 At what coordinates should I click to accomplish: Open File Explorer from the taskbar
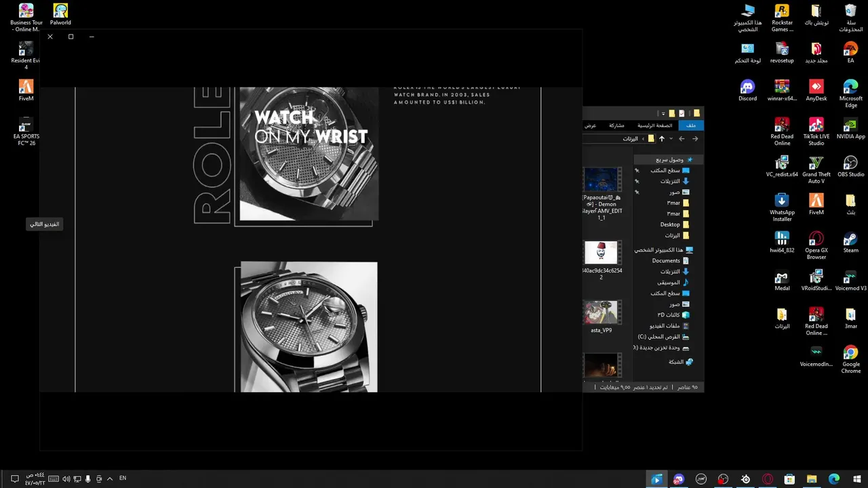pyautogui.click(x=812, y=479)
